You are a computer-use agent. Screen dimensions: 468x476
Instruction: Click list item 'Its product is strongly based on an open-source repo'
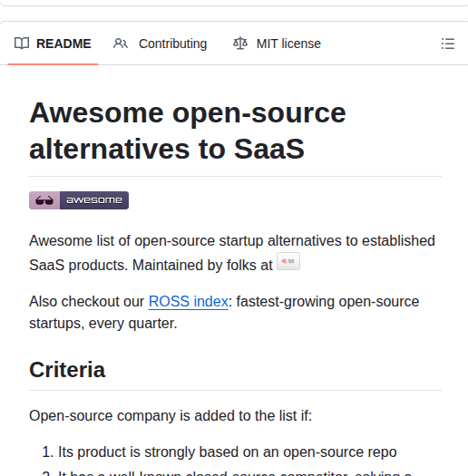tap(228, 452)
